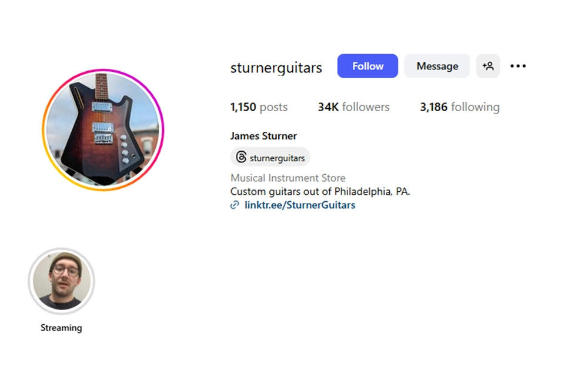
Task: View the 3,186 following list
Action: (460, 107)
